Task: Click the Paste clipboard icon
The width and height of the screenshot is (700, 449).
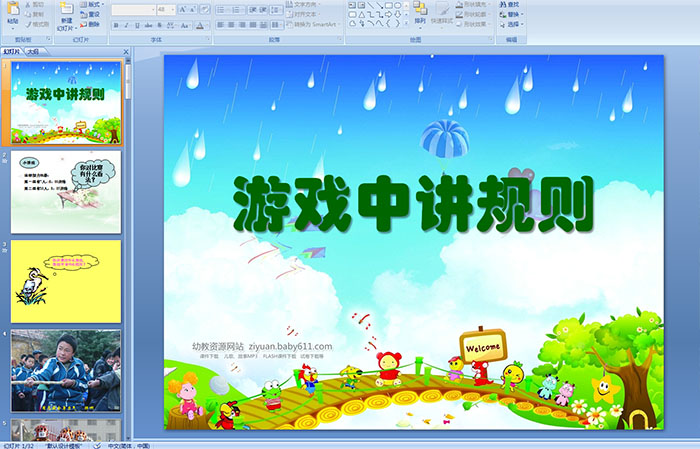Action: [x=13, y=8]
